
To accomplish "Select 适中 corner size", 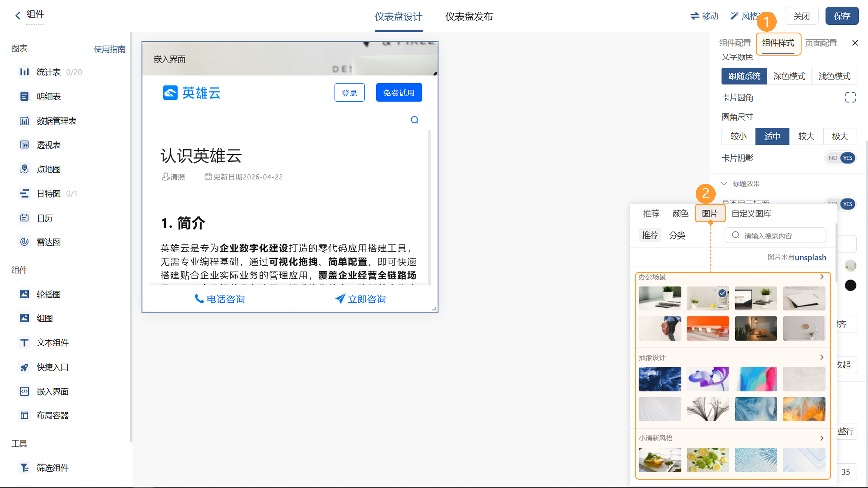I will (772, 136).
